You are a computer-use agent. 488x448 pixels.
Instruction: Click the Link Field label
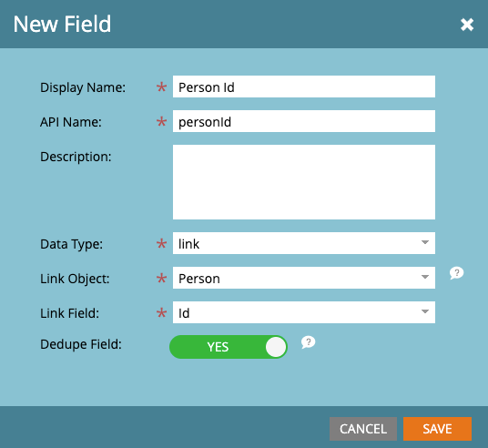tap(70, 313)
